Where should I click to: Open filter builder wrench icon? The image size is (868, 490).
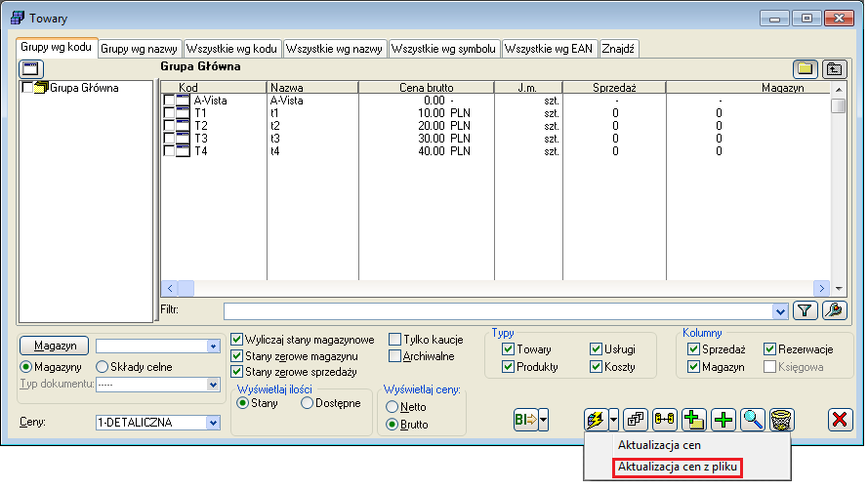pos(834,310)
